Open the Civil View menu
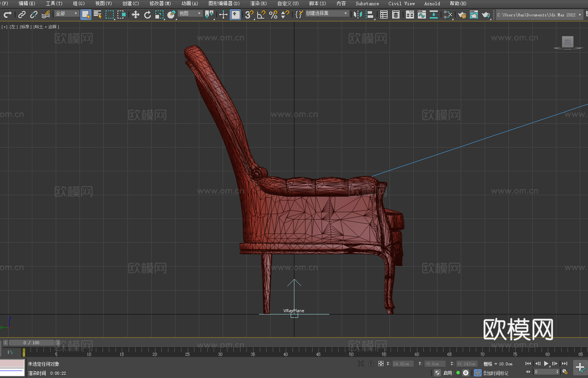This screenshot has height=378, width=588. click(401, 3)
